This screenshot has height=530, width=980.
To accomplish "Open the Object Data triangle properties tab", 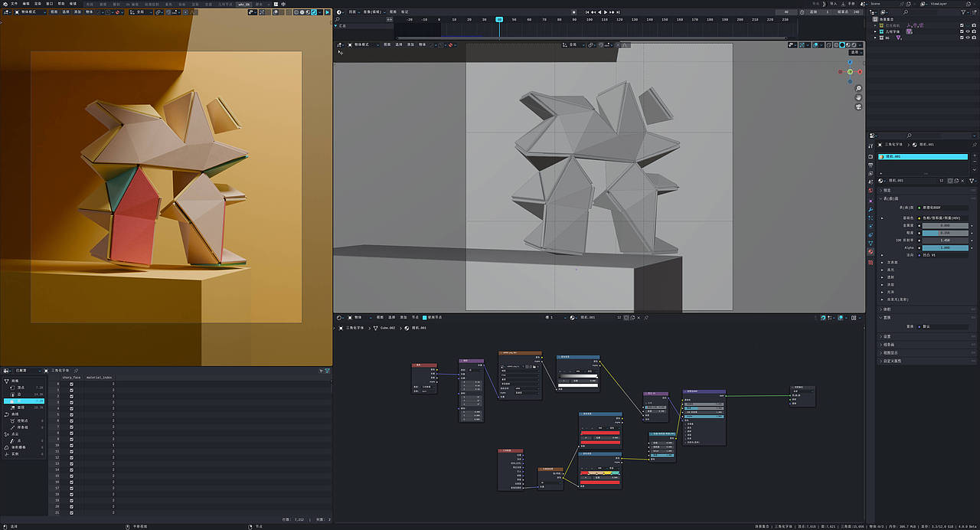I will pos(871,243).
